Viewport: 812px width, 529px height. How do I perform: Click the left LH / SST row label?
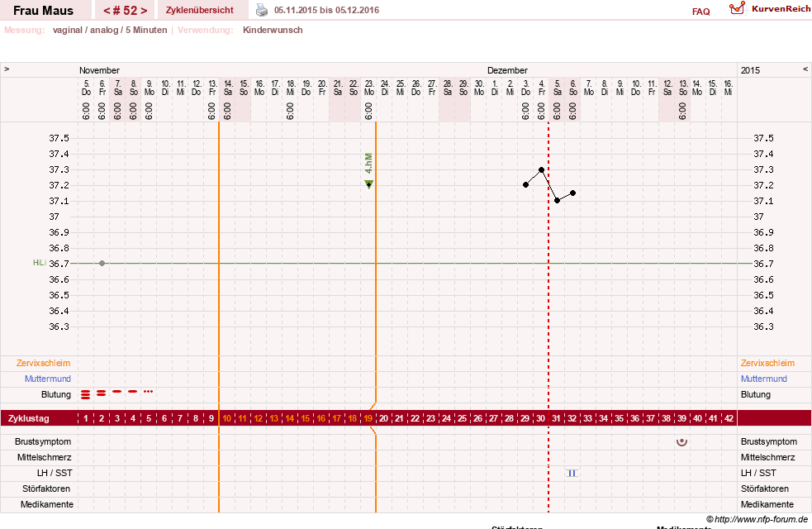click(x=55, y=473)
